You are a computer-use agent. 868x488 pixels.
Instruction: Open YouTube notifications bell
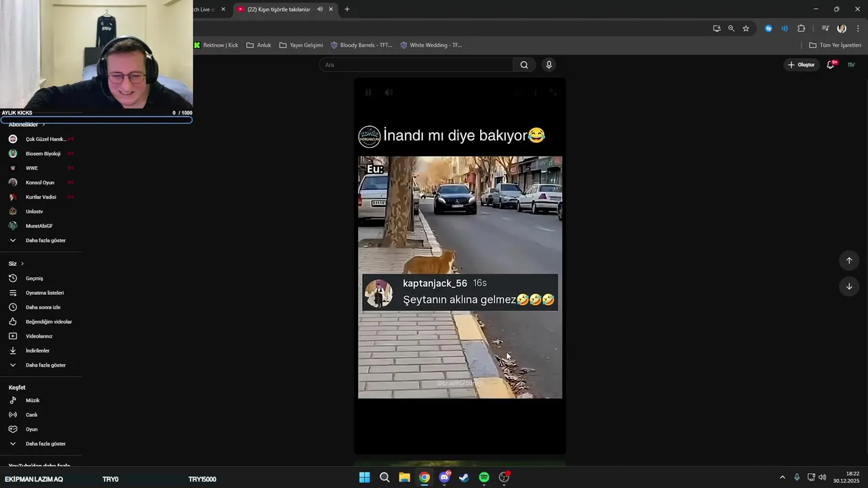pyautogui.click(x=831, y=65)
